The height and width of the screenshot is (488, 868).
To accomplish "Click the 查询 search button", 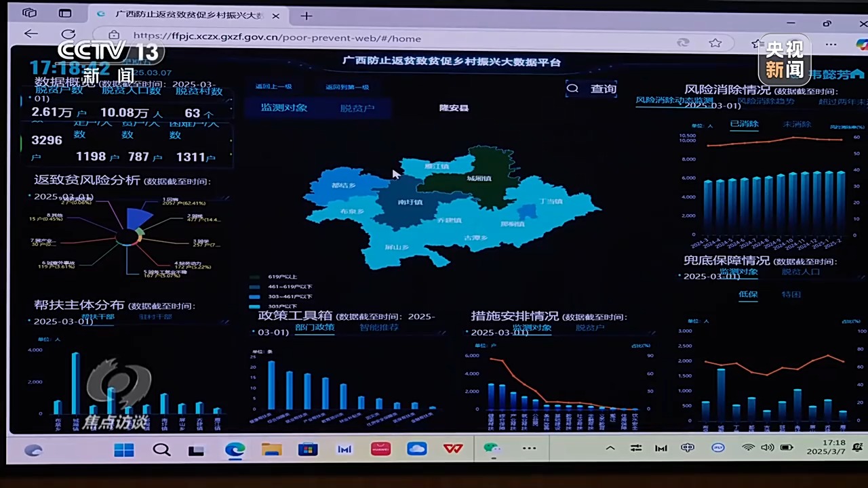I will (x=592, y=89).
